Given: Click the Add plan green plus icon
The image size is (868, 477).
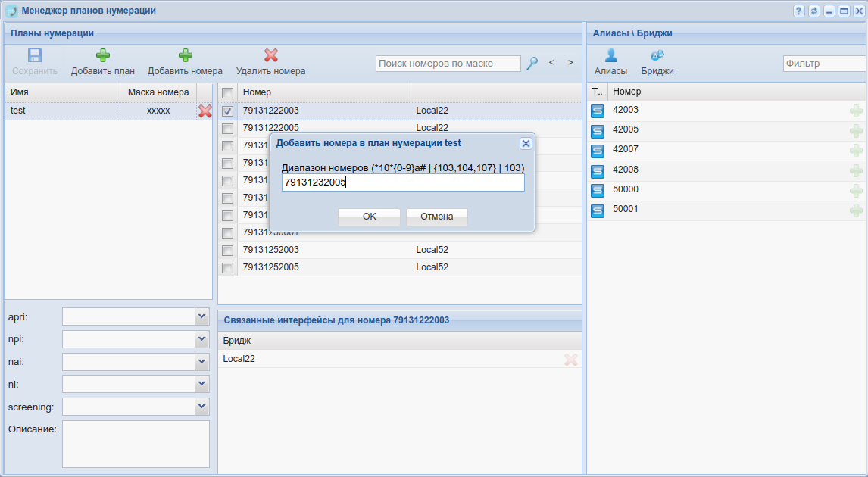Looking at the screenshot, I should click(x=102, y=55).
